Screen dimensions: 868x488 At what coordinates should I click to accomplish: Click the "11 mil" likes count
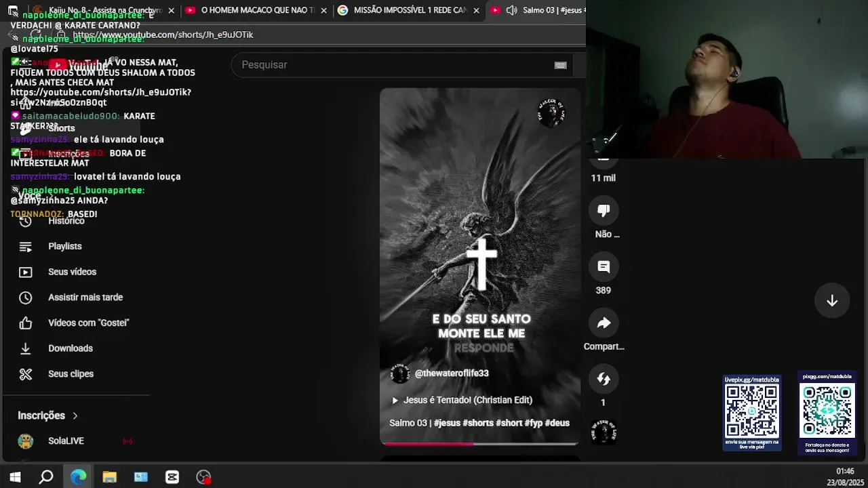point(604,178)
